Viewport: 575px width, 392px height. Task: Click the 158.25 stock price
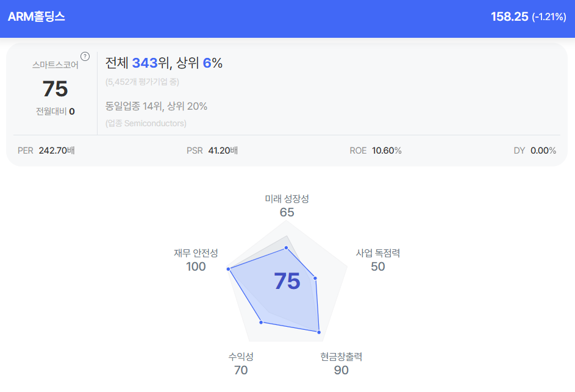tap(509, 16)
